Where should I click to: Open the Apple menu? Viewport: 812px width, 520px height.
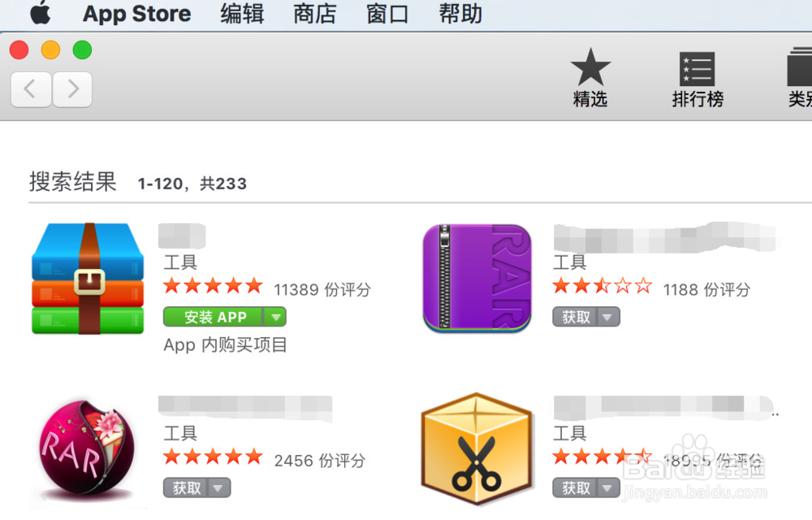pos(39,14)
